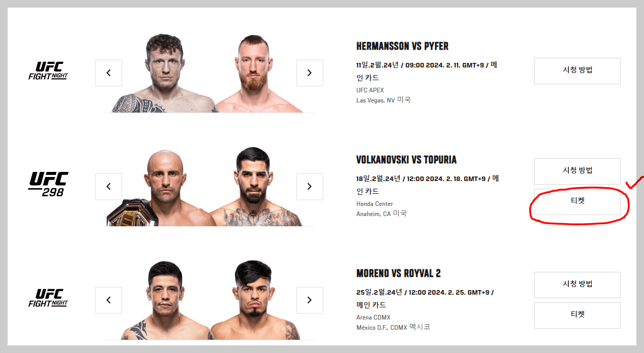The width and height of the screenshot is (644, 353).
Task: Select the Moreno vs Royval 2 fighter image
Action: pos(209,300)
